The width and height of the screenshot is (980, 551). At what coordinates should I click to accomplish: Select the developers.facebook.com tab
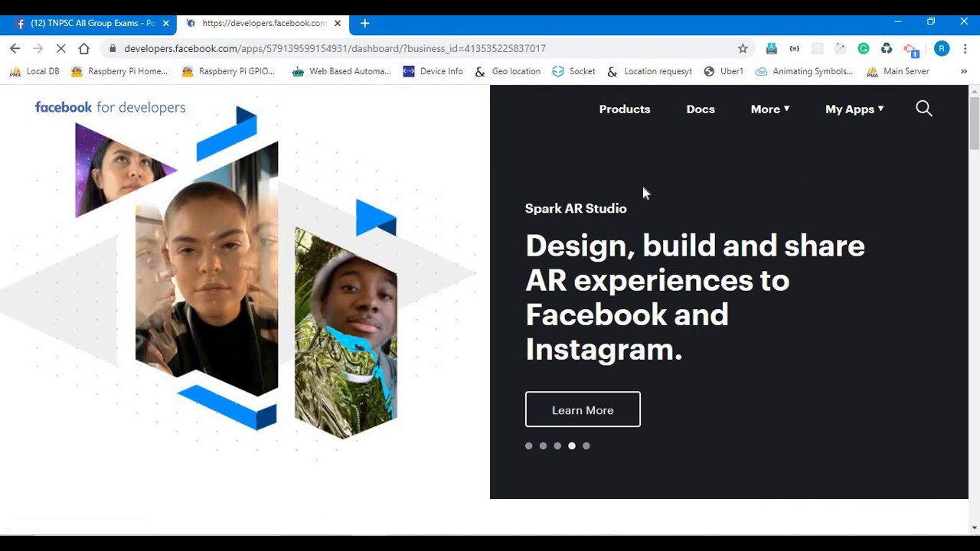click(262, 23)
